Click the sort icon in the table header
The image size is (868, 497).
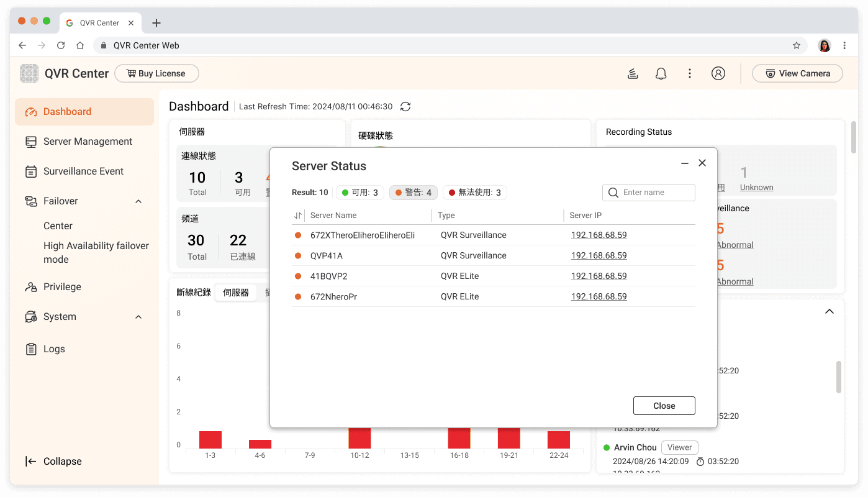298,216
